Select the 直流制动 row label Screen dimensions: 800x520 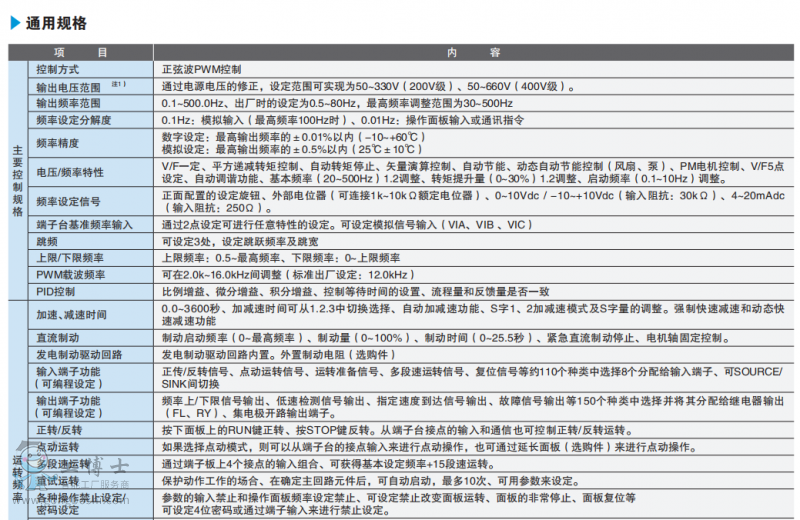click(x=57, y=338)
